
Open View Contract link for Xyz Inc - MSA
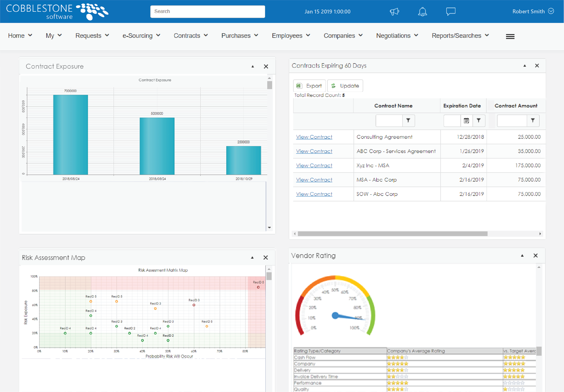coord(314,166)
